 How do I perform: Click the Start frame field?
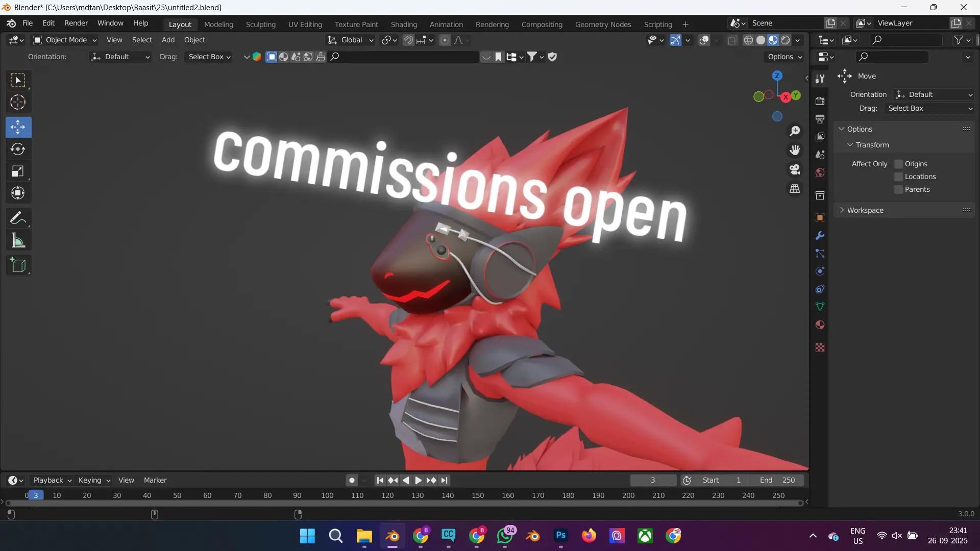[x=722, y=481]
